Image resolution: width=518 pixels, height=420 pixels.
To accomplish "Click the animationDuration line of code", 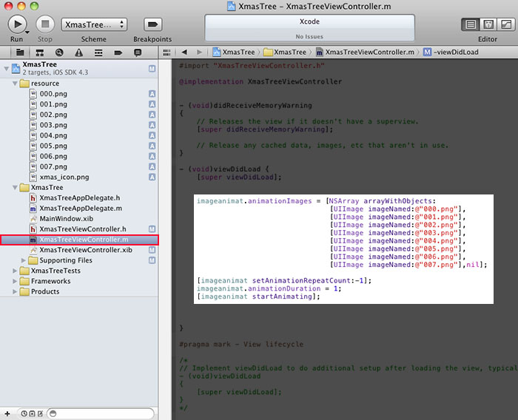I will click(269, 288).
